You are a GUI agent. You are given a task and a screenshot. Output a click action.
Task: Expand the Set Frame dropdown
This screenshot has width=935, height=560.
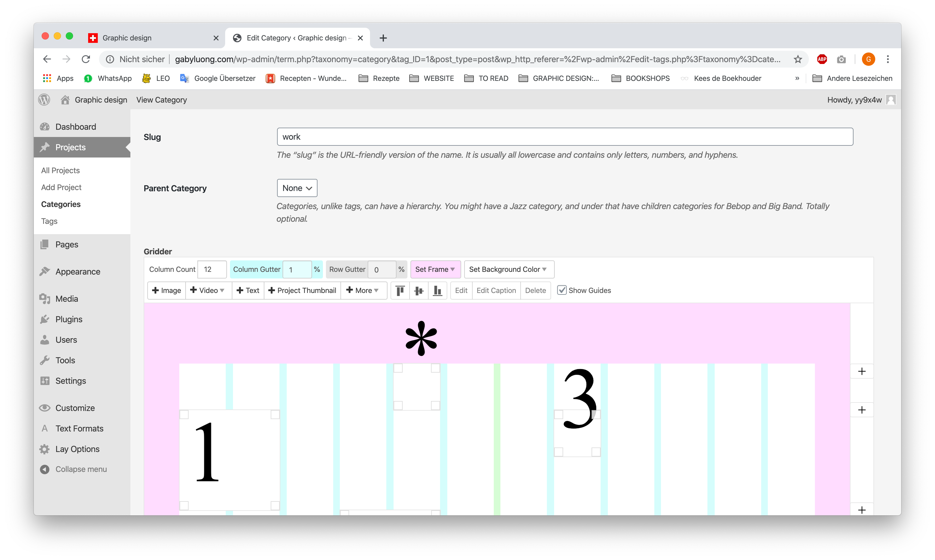click(435, 269)
